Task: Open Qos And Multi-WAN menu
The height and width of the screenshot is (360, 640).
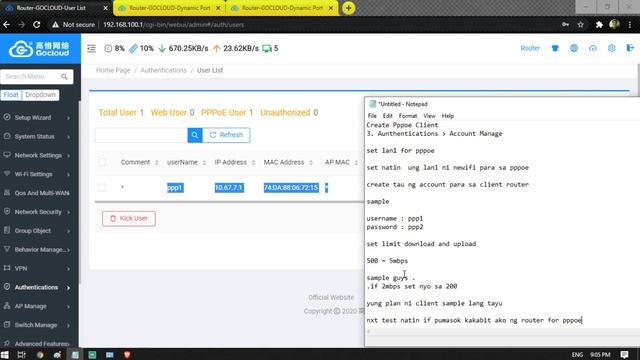Action: [39, 193]
